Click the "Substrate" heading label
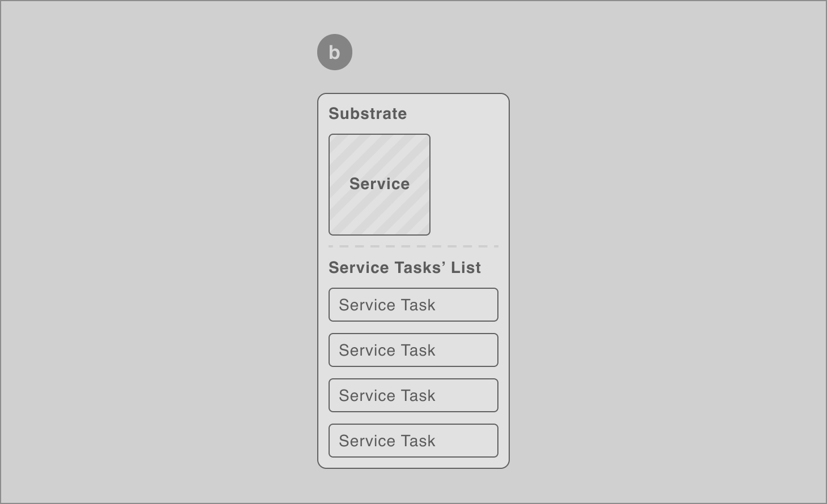The height and width of the screenshot is (504, 827). (x=368, y=113)
